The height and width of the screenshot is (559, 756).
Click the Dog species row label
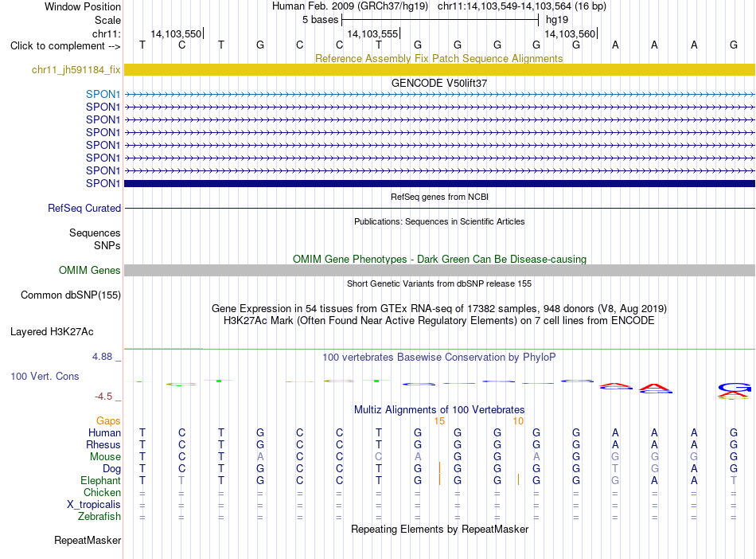click(111, 468)
